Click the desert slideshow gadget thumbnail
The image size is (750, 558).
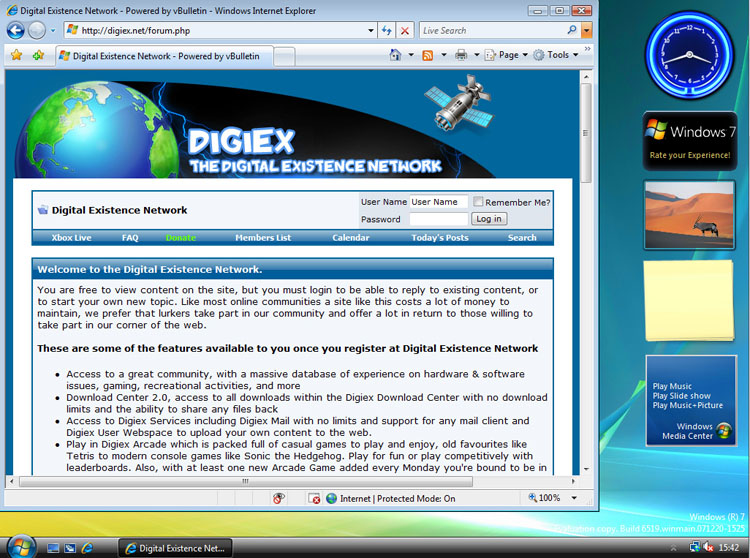(x=689, y=215)
